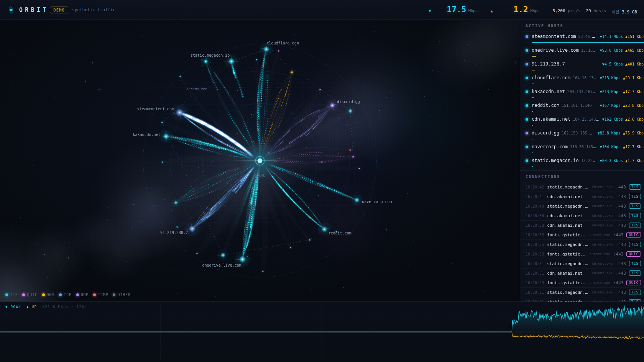Toggle the TCP protocol filter in the legend
644x362 pixels.
point(65,295)
